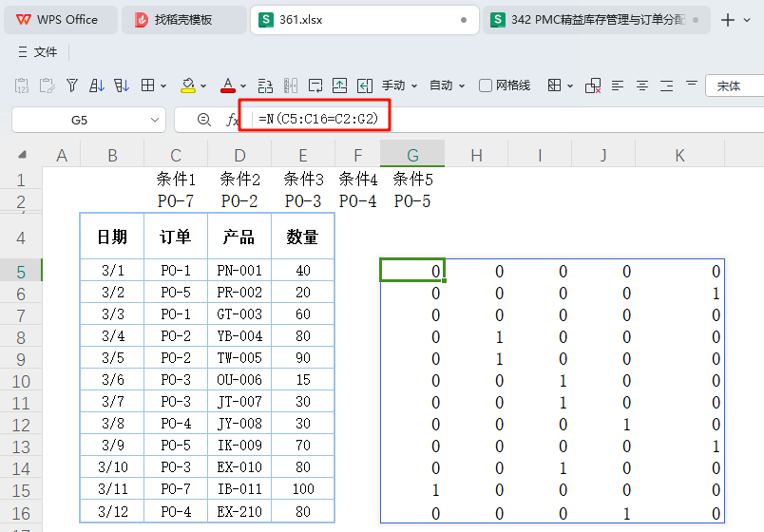Screen dimensions: 764x532
Task: Switch to the WPS Office tab
Action: click(61, 20)
